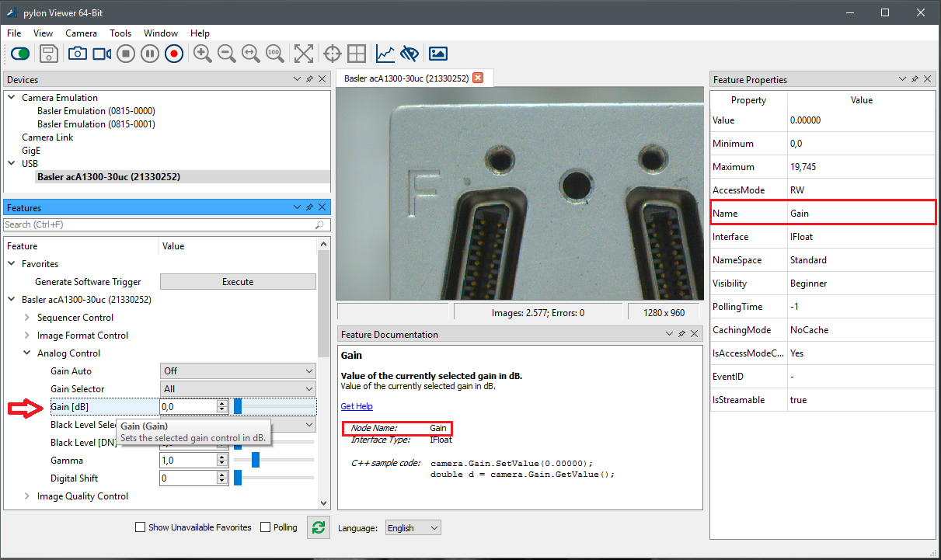Click the Execute button for Software Trigger

[238, 282]
